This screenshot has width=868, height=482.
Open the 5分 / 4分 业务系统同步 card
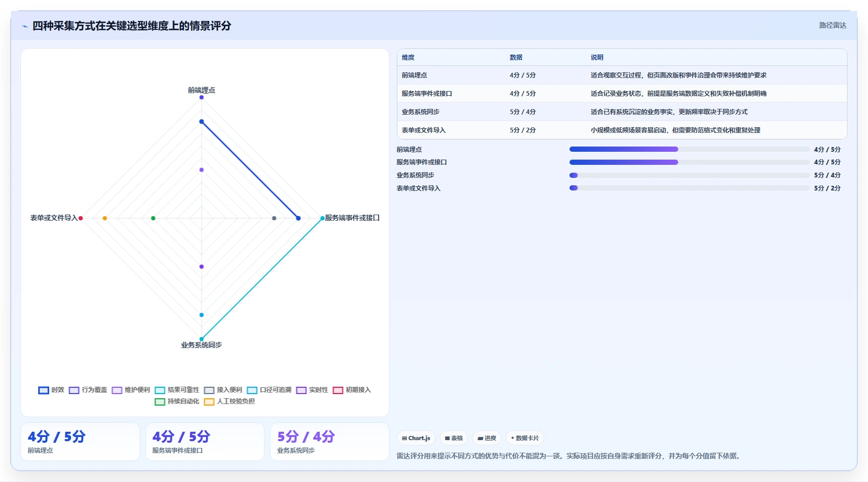tap(329, 442)
